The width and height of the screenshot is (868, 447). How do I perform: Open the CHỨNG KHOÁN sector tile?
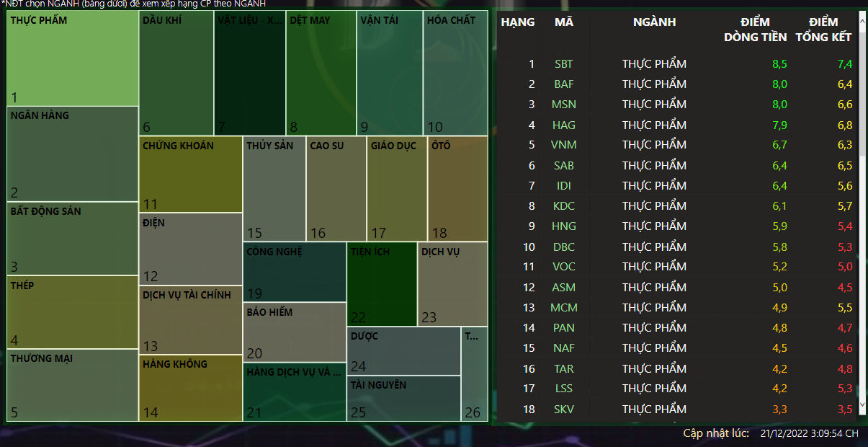[191, 174]
